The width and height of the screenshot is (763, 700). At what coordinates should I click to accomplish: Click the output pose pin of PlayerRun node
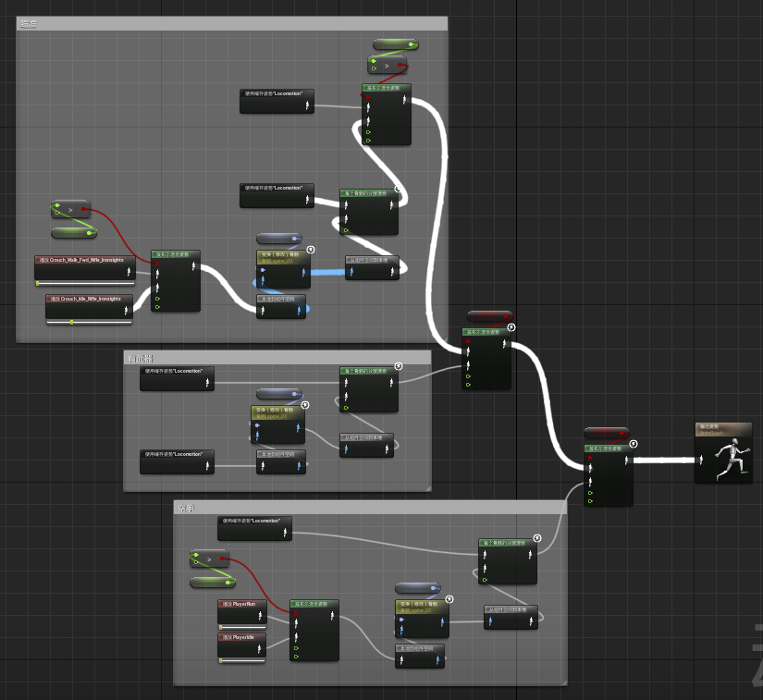[260, 615]
